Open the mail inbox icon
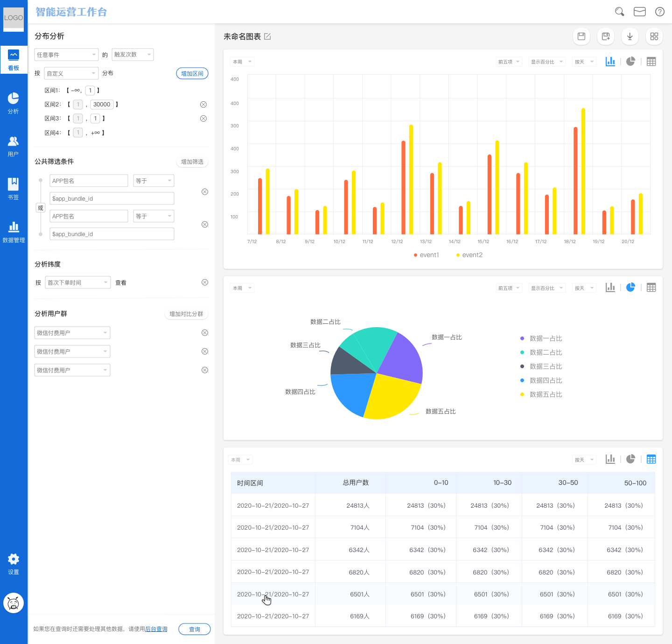Viewport: 672px width, 644px height. click(639, 12)
